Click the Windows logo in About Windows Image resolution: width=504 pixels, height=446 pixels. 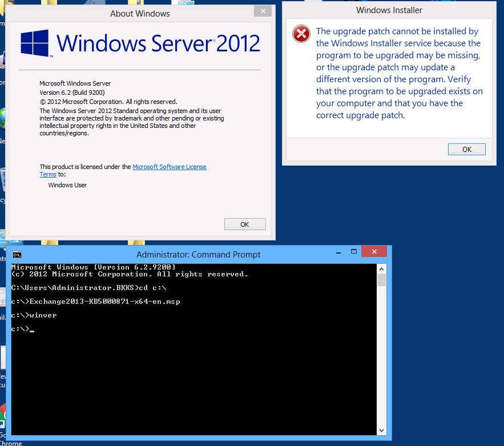tap(35, 43)
